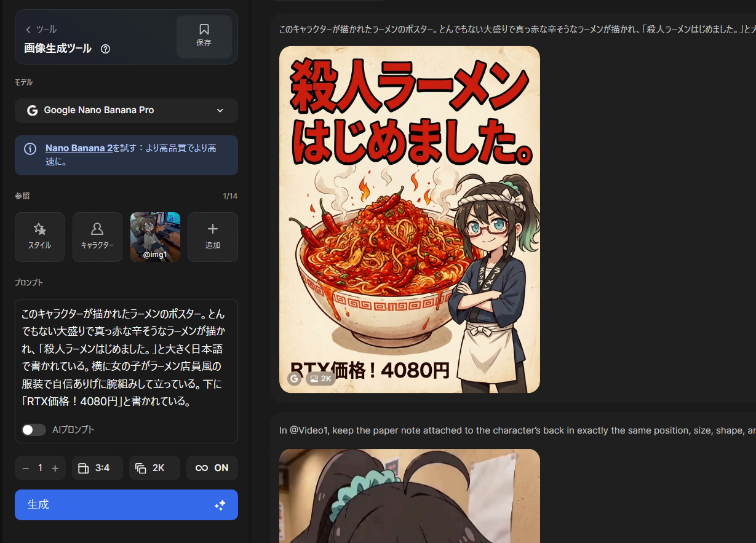Open the 2K resolution selector
The height and width of the screenshot is (543, 756).
[x=154, y=468]
